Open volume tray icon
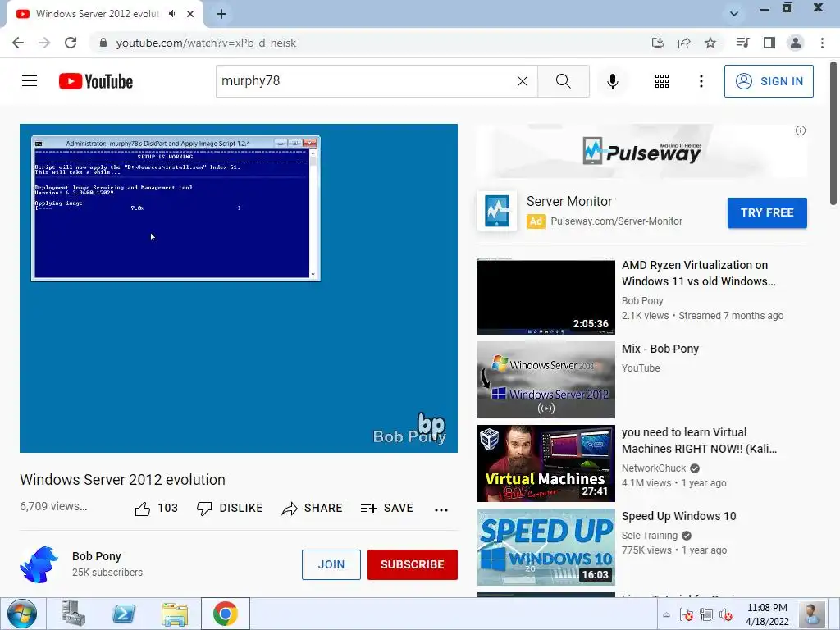Image resolution: width=840 pixels, height=630 pixels. [726, 614]
